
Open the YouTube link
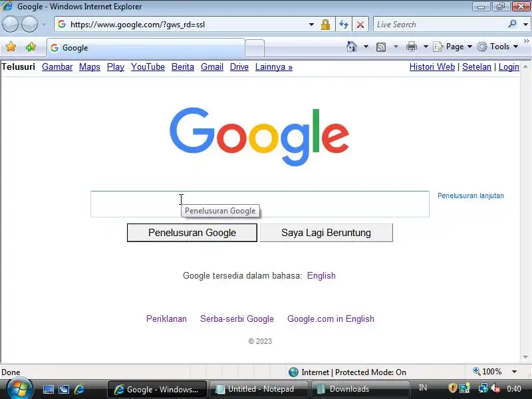[148, 67]
